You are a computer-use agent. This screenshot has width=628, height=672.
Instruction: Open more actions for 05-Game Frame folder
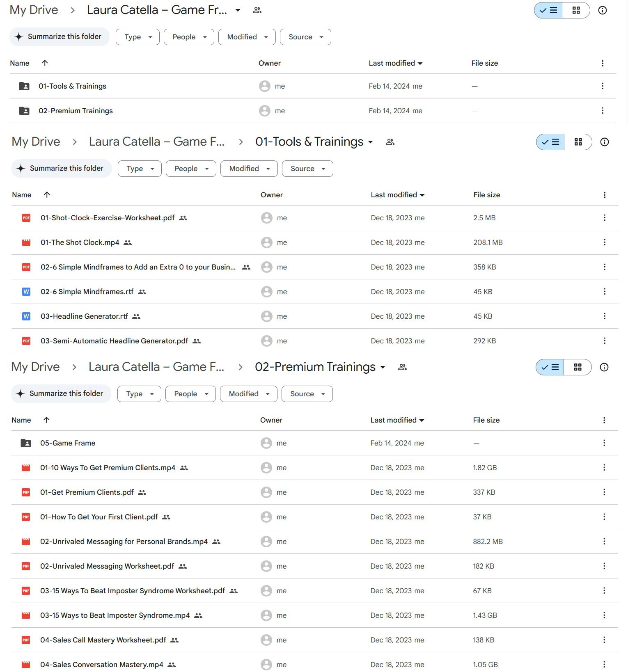tap(604, 443)
